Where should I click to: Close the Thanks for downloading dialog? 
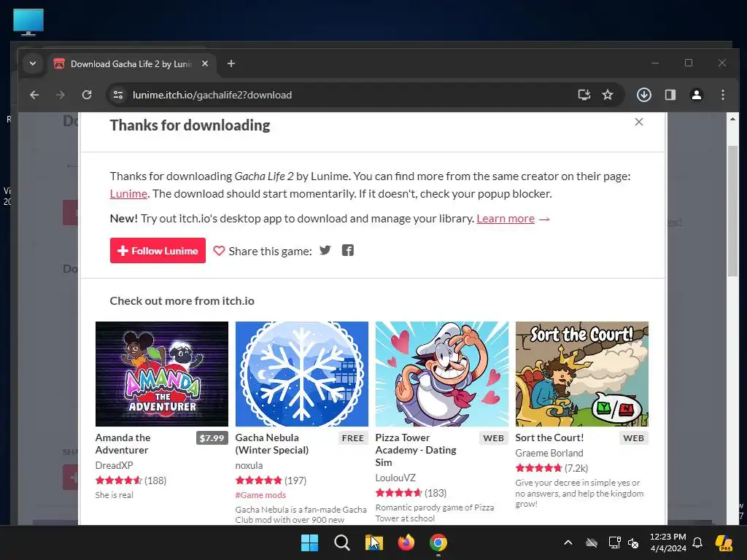(639, 122)
